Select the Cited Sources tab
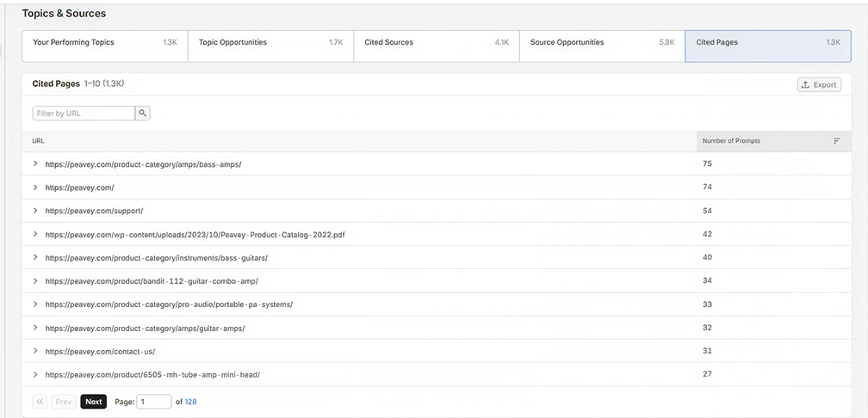This screenshot has height=418, width=868. 437,46
